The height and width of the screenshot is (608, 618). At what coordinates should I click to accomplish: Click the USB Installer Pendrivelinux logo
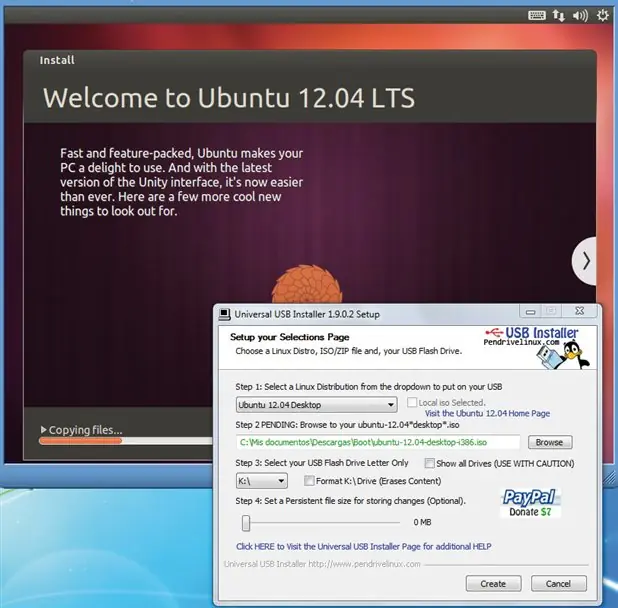[x=532, y=336]
